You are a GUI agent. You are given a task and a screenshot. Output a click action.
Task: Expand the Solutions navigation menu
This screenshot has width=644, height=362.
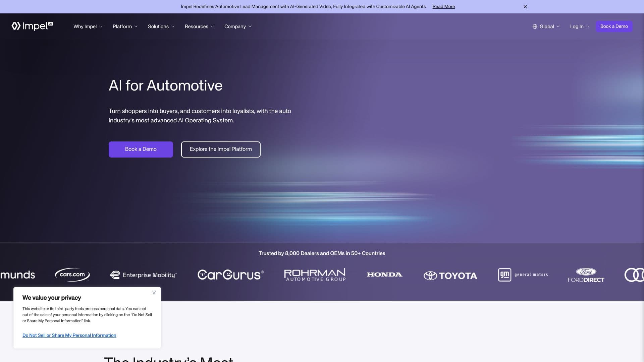161,26
